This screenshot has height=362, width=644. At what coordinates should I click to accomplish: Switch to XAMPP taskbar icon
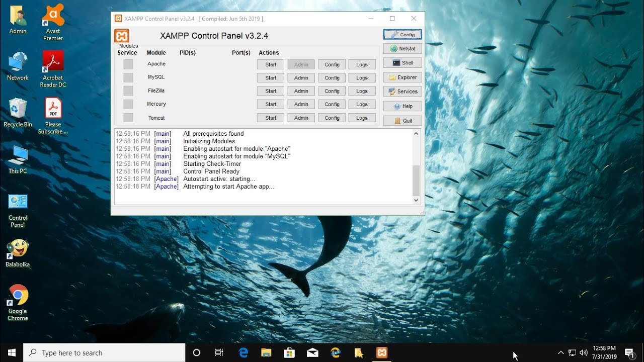pos(382,352)
